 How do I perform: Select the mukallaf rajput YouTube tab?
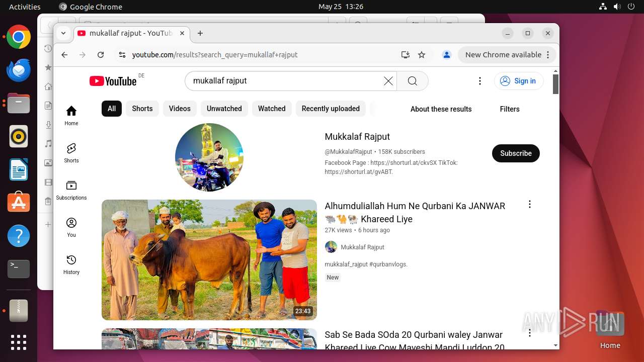click(132, 33)
